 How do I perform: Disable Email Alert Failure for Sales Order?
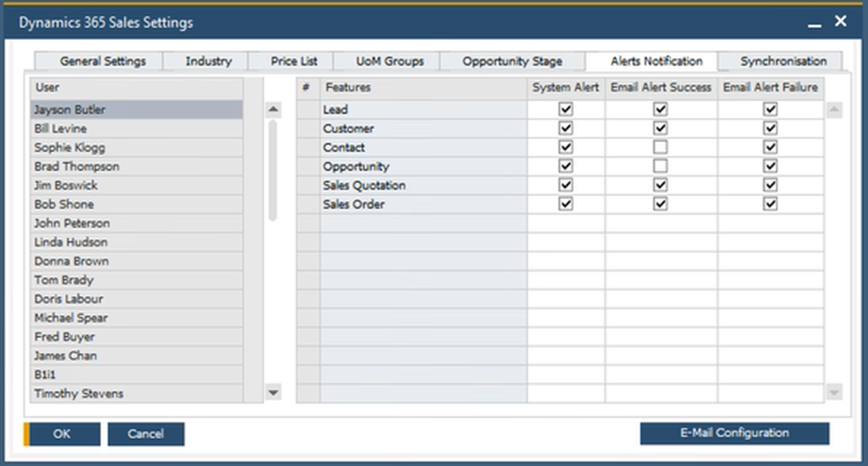[x=770, y=204]
